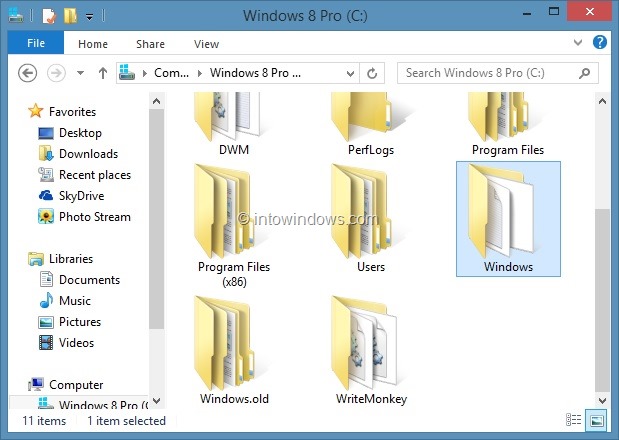The image size is (619, 440).
Task: Click the search magnifier icon
Action: pos(584,73)
